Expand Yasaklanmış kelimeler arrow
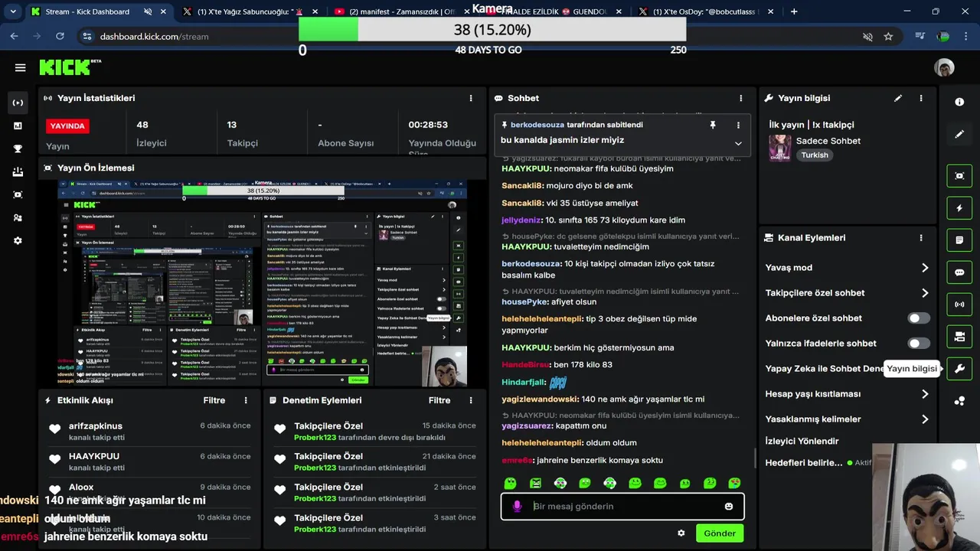The image size is (980, 551). (x=925, y=419)
